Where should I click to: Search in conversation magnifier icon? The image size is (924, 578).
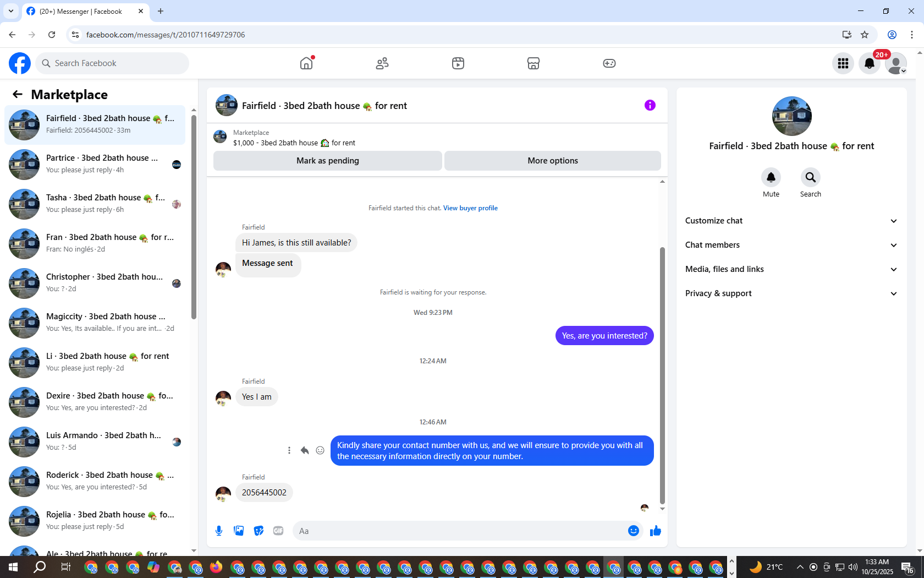811,177
